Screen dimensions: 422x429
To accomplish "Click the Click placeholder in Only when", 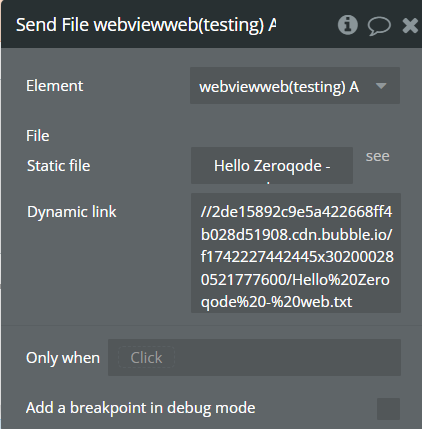I will pos(146,358).
